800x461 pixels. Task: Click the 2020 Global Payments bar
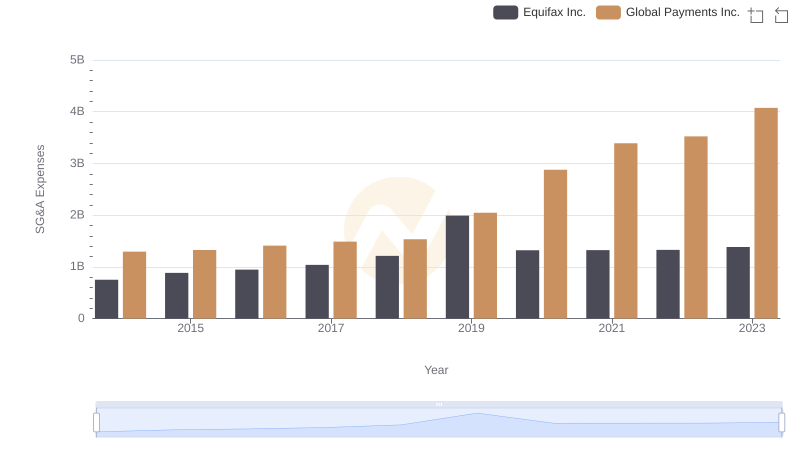click(556, 244)
